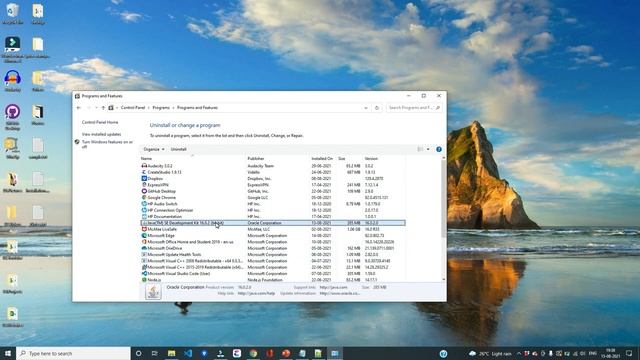This screenshot has width=640, height=360.
Task: Select the Java SE Development Kit row
Action: pyautogui.click(x=273, y=223)
